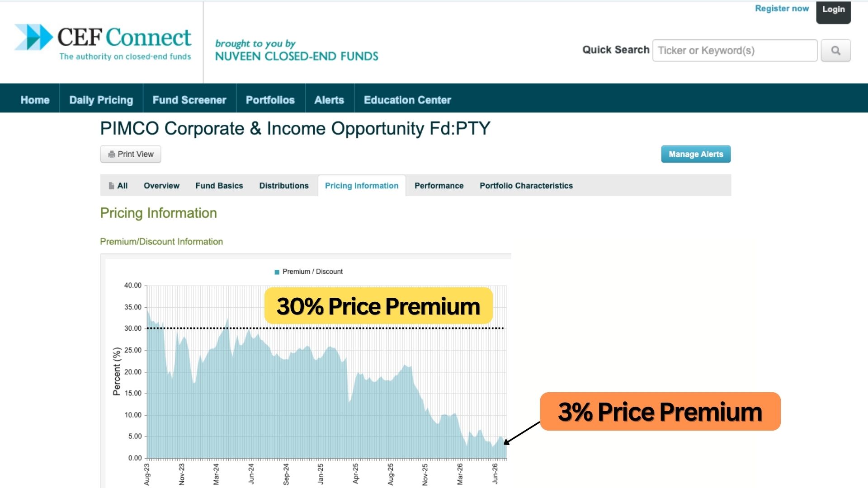Switch to the Overview tab
The image size is (868, 488).
(x=161, y=186)
